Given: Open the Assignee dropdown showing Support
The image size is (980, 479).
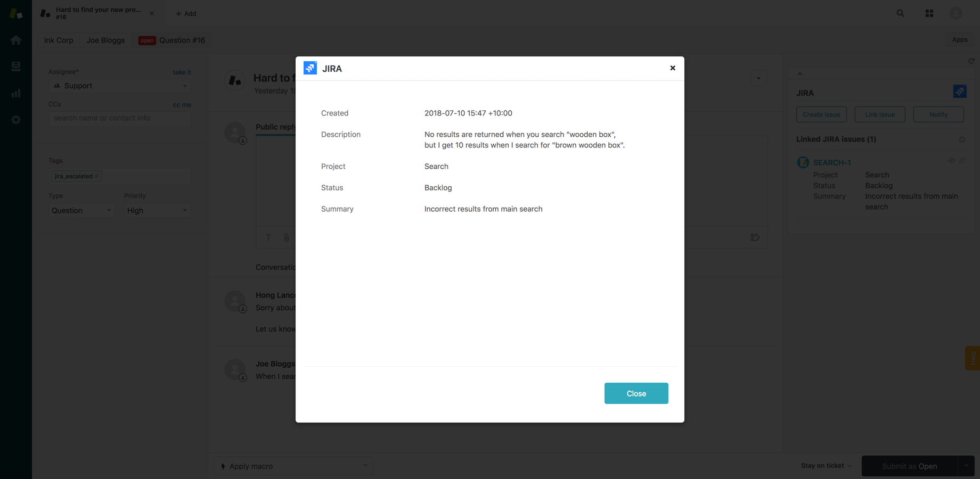Looking at the screenshot, I should click(119, 86).
